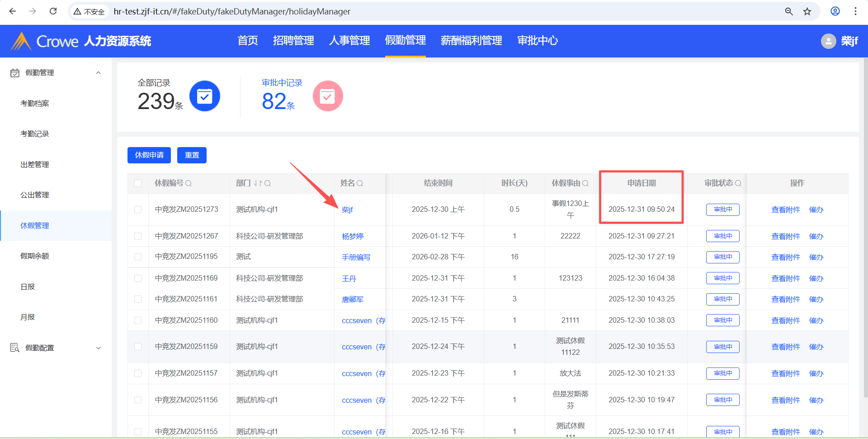Click the 休假申请 button
This screenshot has width=868, height=439.
[x=149, y=155]
